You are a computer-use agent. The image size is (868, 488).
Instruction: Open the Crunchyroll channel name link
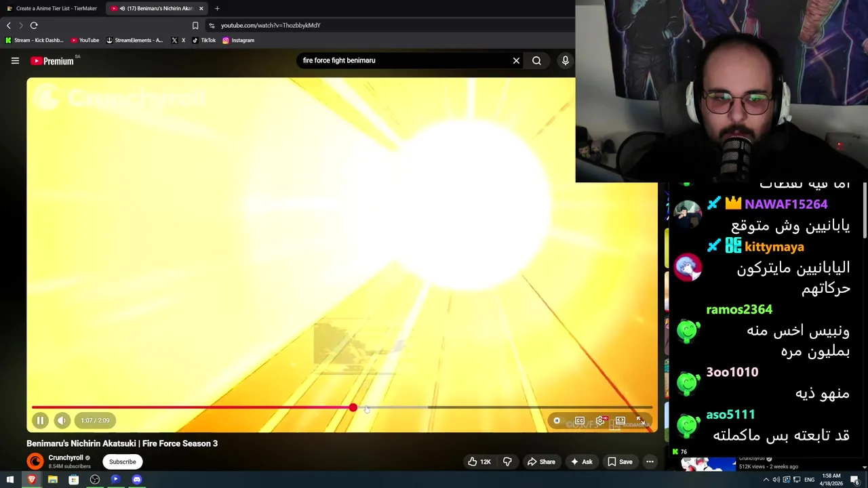(x=66, y=457)
